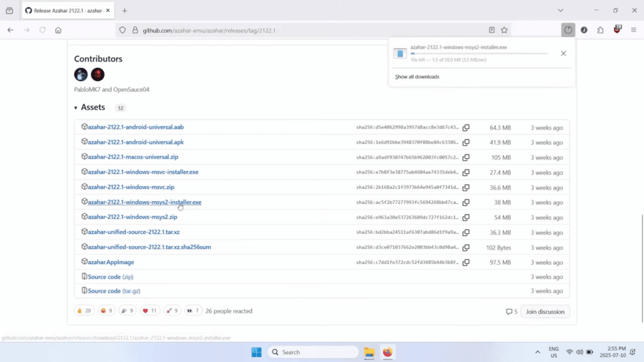This screenshot has height=362, width=644.
Task: Download azahar-2122.1-macos-universal.zip
Action: point(133,156)
